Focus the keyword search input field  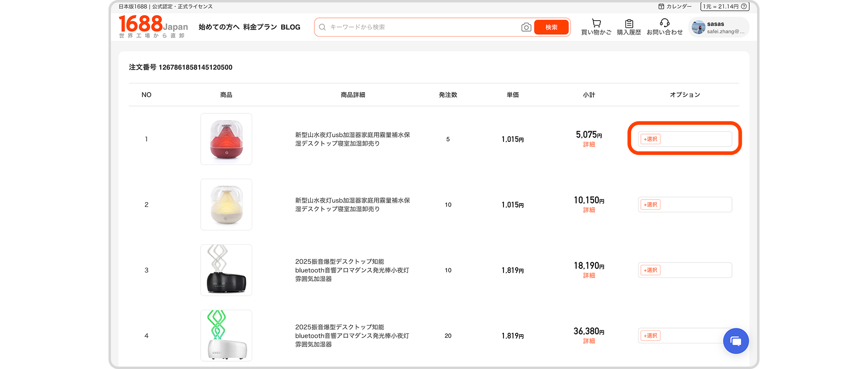point(420,27)
